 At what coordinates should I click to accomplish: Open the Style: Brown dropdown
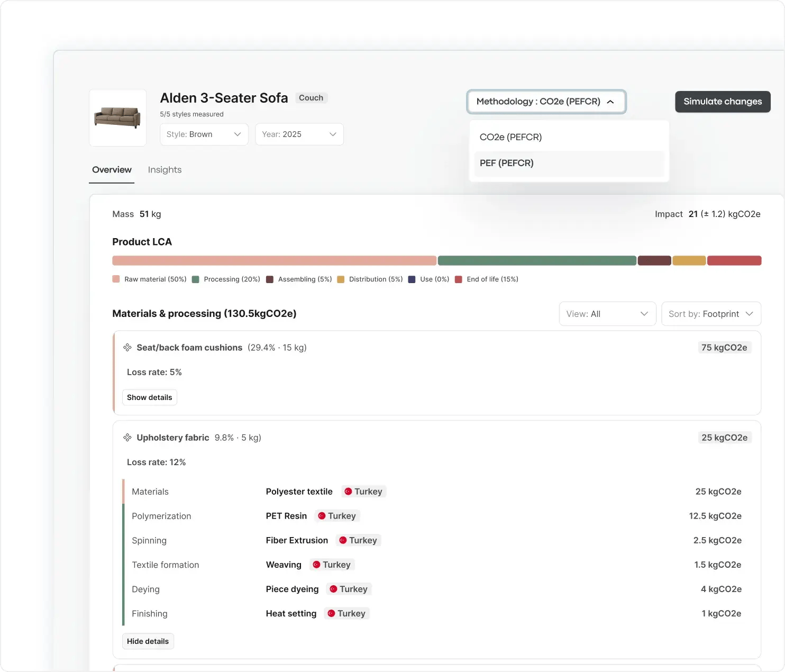tap(204, 134)
